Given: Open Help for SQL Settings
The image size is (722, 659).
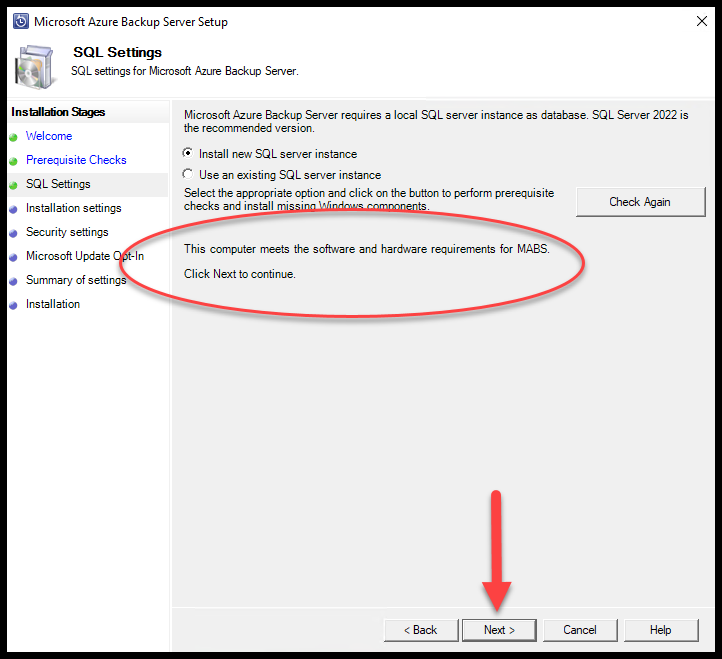Looking at the screenshot, I should pos(660,630).
